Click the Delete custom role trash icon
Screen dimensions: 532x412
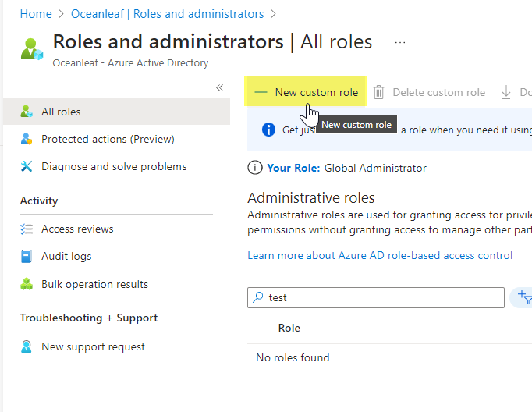pos(379,92)
